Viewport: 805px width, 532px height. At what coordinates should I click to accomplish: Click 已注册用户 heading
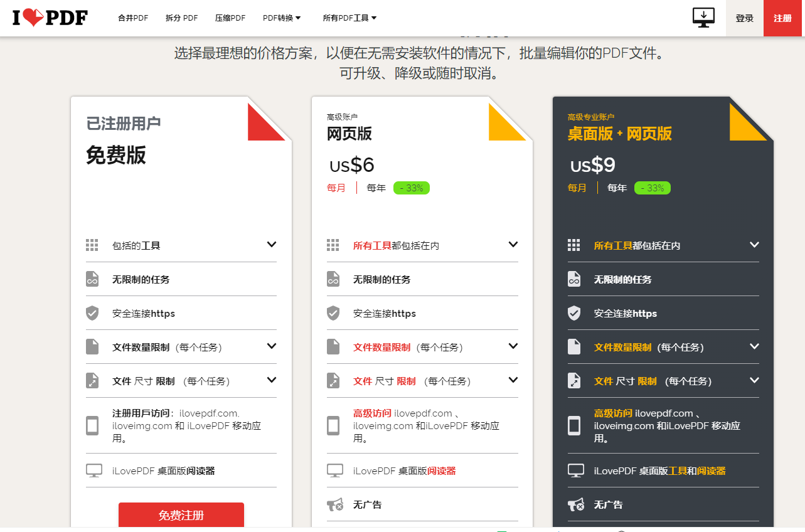pos(124,123)
